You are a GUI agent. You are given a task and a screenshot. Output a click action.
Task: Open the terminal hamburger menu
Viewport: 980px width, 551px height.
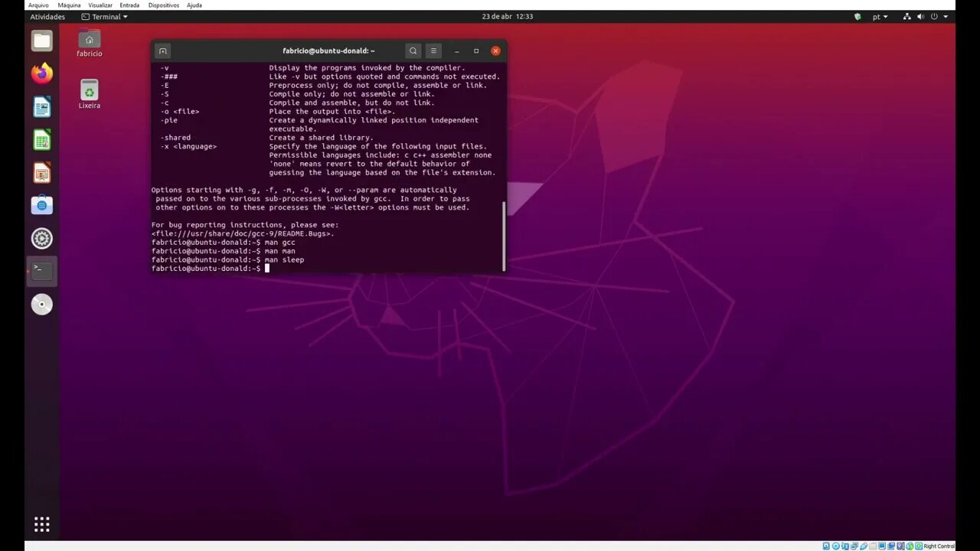click(433, 51)
